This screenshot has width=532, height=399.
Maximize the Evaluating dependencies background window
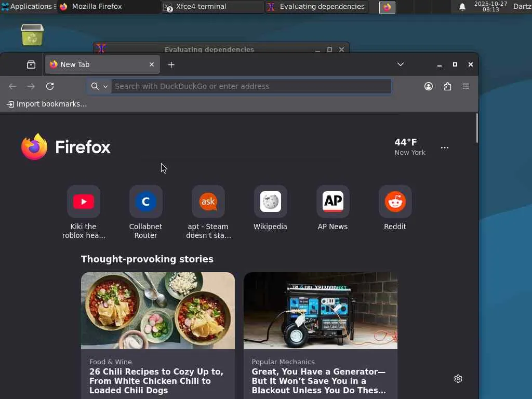pos(329,49)
